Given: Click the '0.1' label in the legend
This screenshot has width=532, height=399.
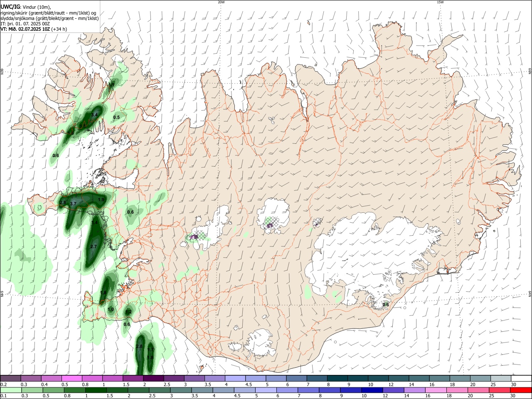Looking at the screenshot, I should (x=3, y=396).
